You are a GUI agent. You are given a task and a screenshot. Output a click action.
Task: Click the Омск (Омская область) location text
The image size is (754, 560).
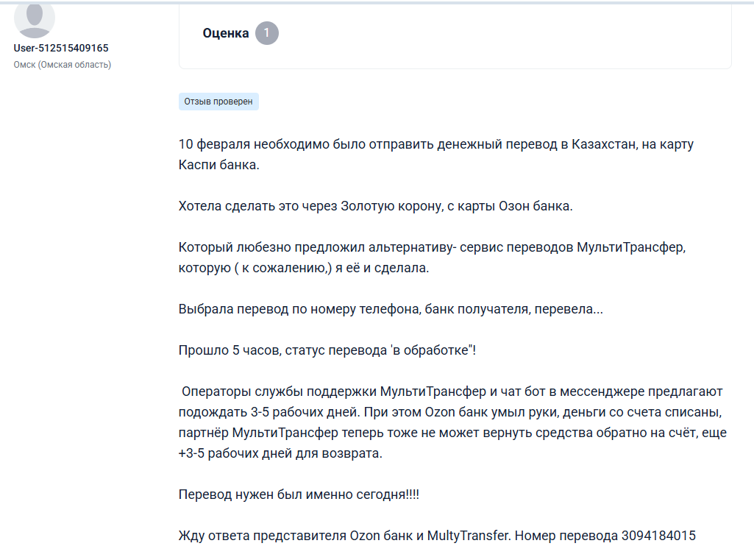click(x=63, y=65)
